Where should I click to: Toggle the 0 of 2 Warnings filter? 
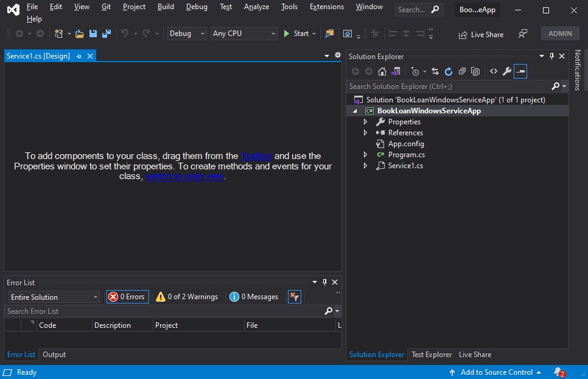coord(187,297)
